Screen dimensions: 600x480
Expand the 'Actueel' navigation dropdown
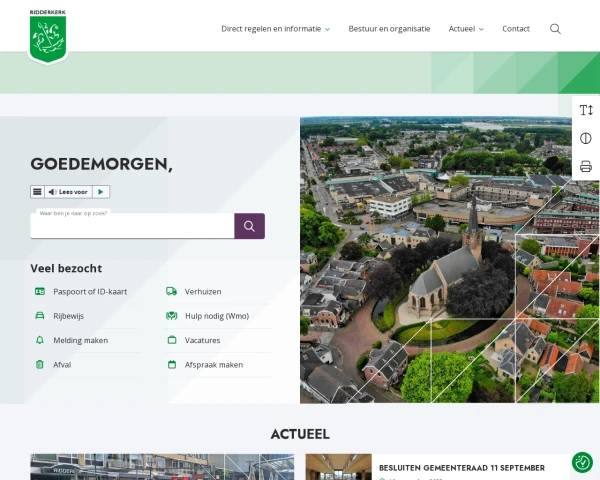pyautogui.click(x=465, y=29)
